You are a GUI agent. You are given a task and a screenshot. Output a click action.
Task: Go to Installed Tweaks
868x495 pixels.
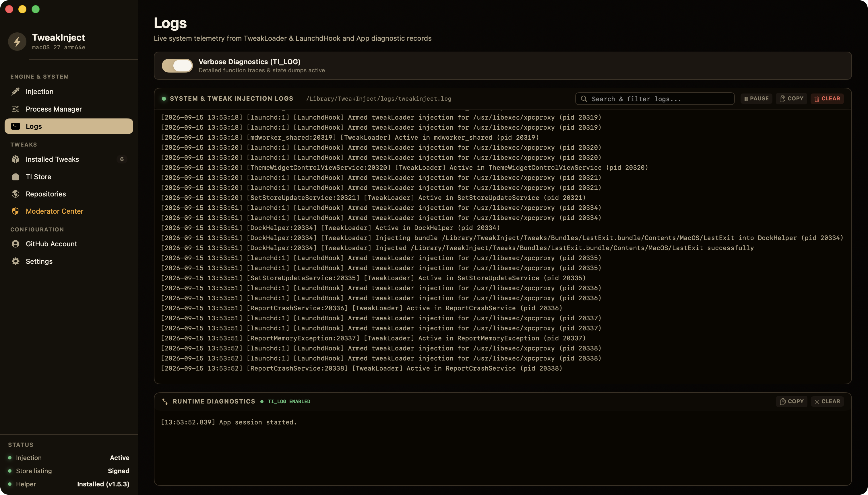[69, 159]
